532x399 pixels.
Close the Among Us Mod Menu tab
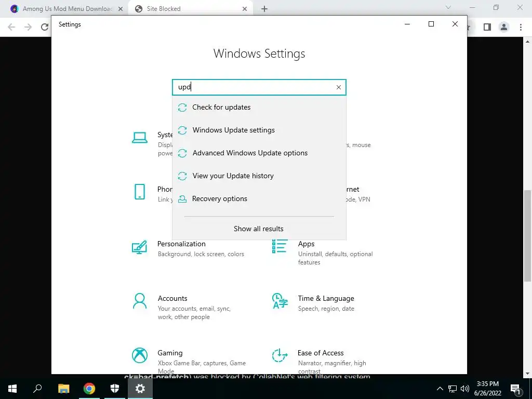[121, 9]
